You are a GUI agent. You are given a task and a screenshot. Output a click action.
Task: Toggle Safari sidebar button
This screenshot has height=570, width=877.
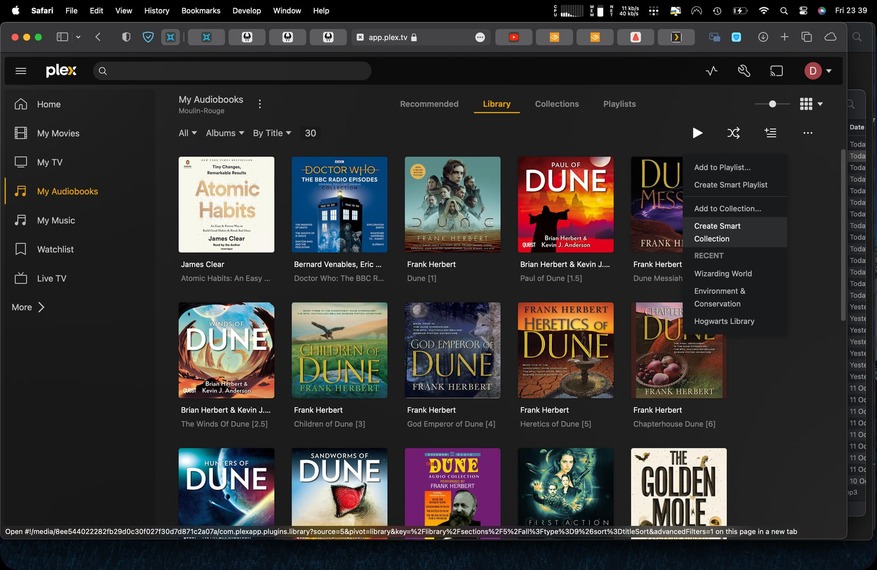(62, 37)
